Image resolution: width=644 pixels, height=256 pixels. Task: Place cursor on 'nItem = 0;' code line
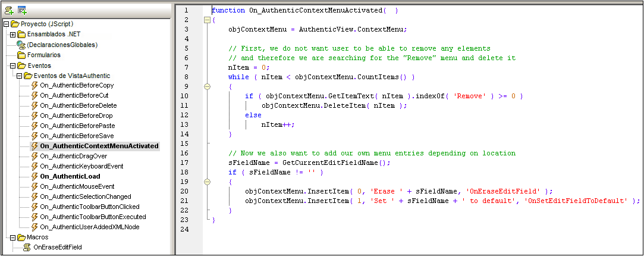[x=249, y=67]
